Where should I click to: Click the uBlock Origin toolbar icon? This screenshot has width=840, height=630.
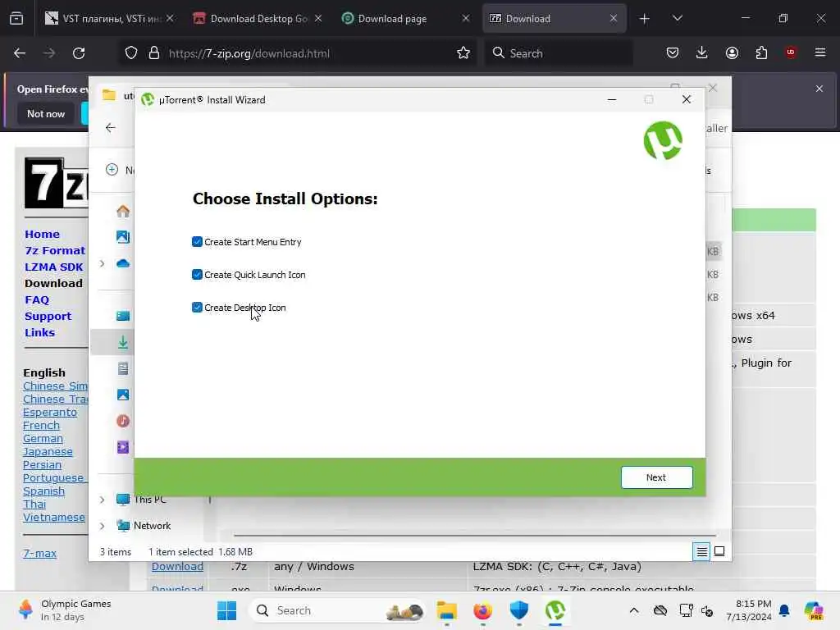791,52
